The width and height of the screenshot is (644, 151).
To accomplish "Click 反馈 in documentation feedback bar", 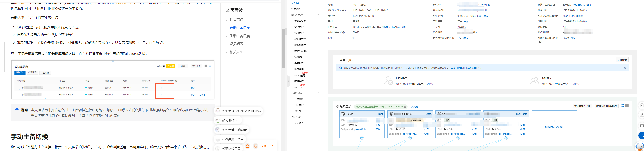I will 264,146.
